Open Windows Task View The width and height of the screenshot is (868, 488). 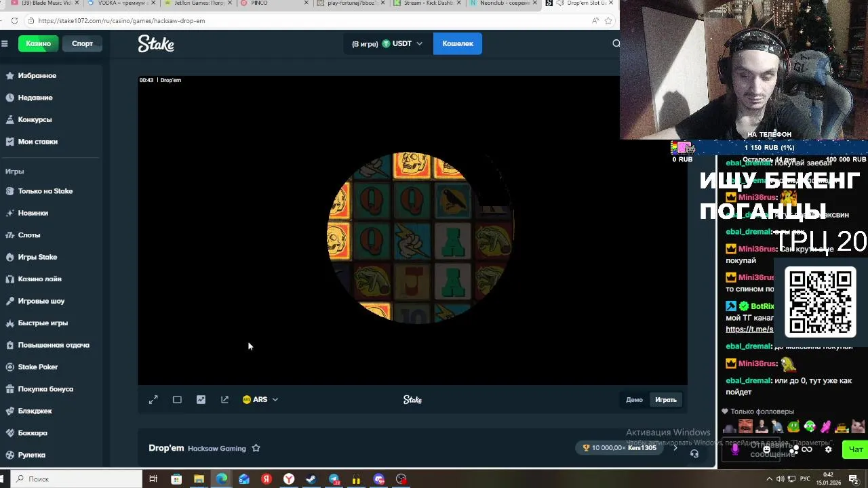153,479
